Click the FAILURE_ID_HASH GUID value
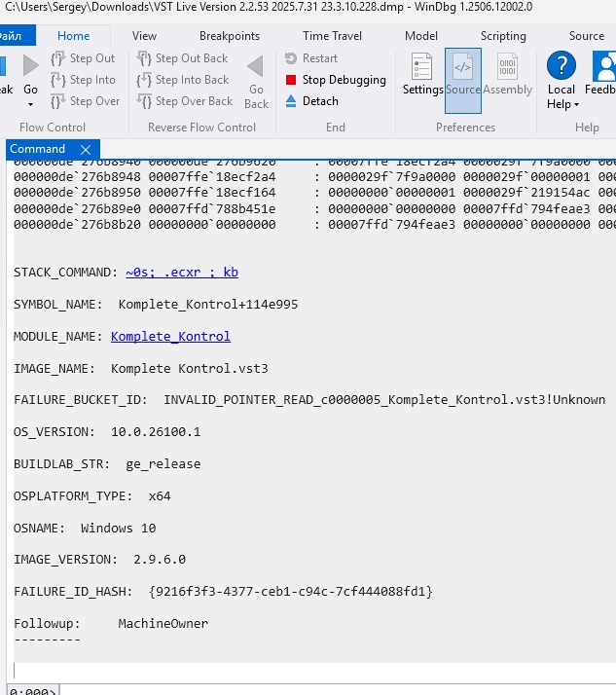The width and height of the screenshot is (616, 695). coord(291,592)
